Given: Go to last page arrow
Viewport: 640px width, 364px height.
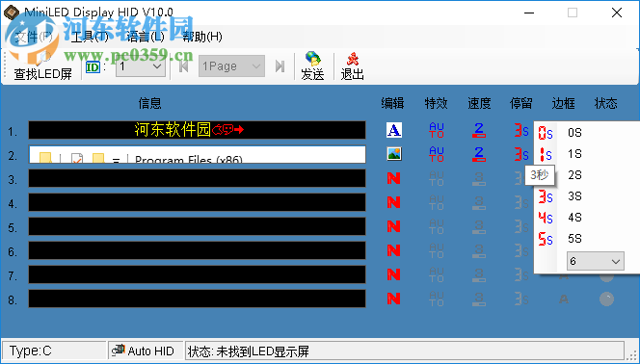Looking at the screenshot, I should (x=280, y=66).
